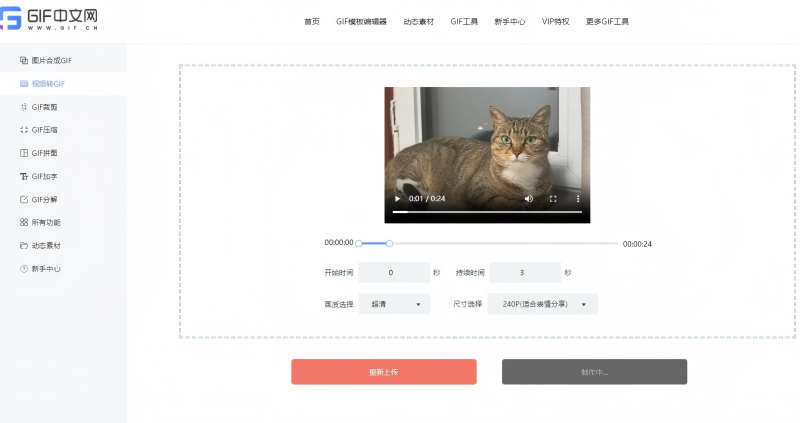Screen dimensions: 800x423
Task: Select GIF裁剪 in sidebar
Action: [63, 107]
